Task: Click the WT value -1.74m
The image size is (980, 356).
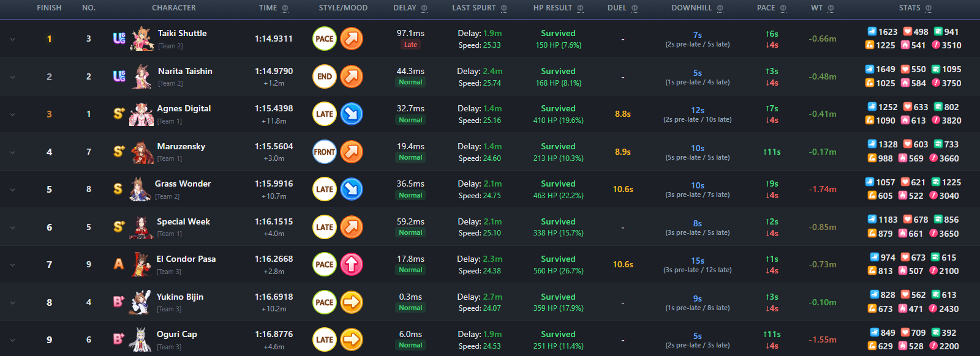Action: tap(823, 189)
